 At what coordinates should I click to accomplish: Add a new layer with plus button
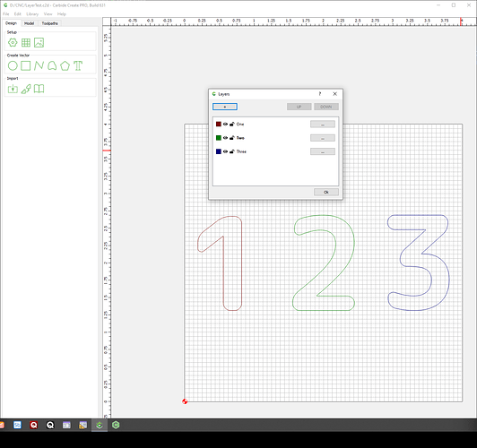click(225, 107)
